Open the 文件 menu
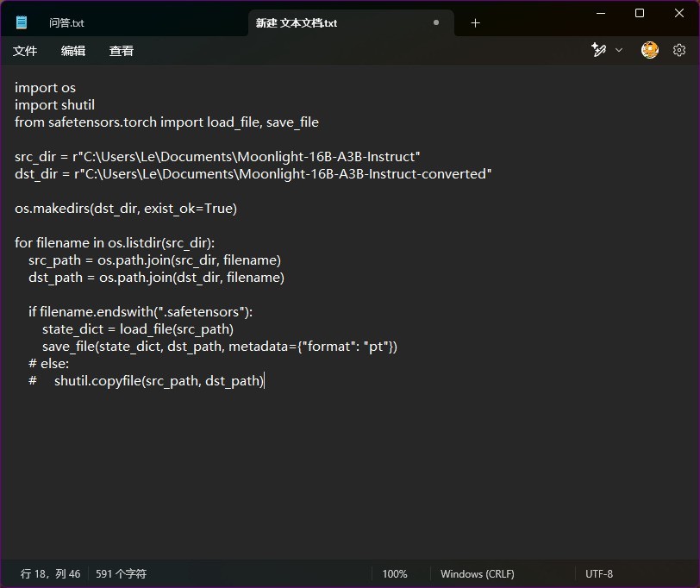 tap(25, 51)
